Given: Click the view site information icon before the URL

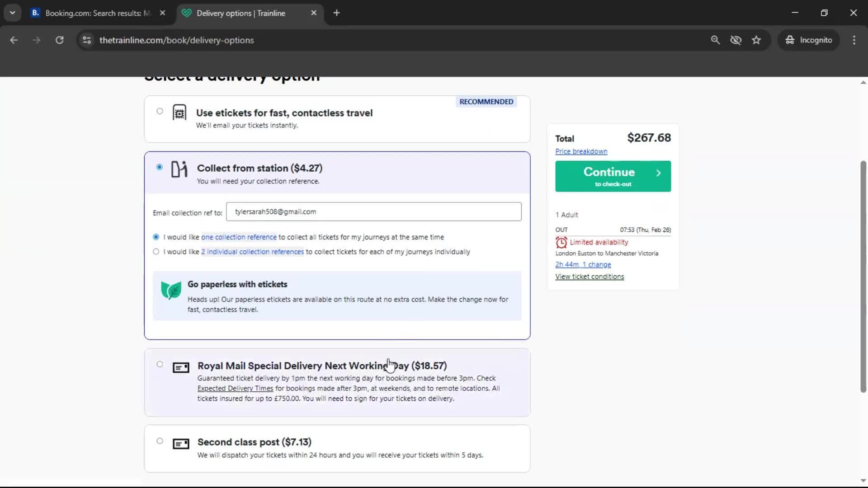Looking at the screenshot, I should 86,40.
